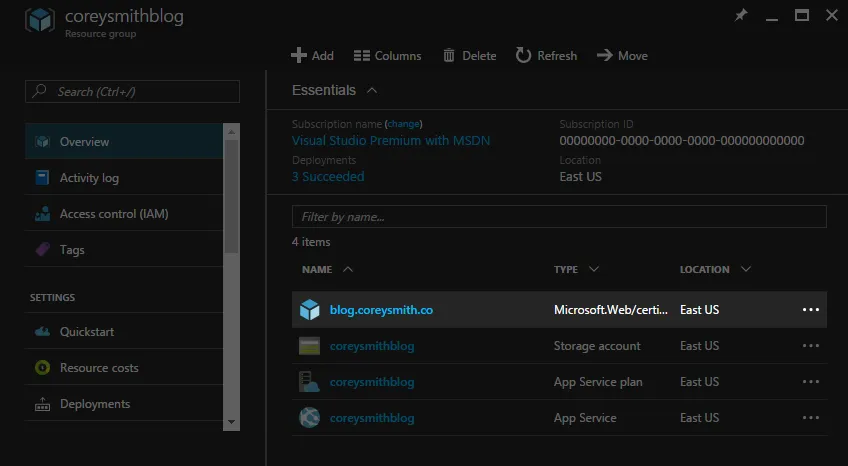Click the Access control people icon
Viewport: 848px width, 466px height.
pos(42,214)
